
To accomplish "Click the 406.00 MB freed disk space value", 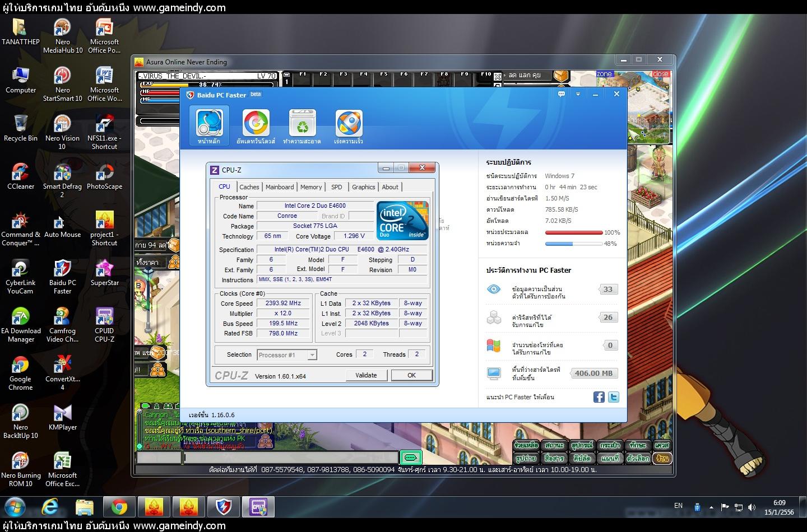I will (593, 373).
